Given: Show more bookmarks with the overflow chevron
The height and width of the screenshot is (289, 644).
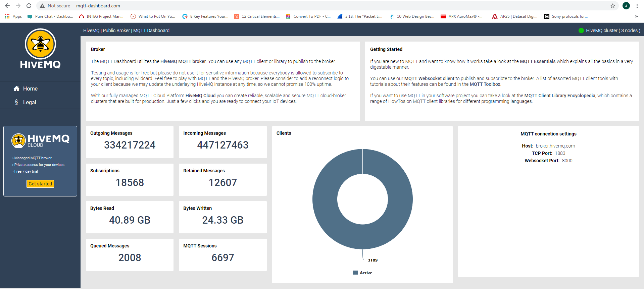Looking at the screenshot, I should click(x=637, y=16).
